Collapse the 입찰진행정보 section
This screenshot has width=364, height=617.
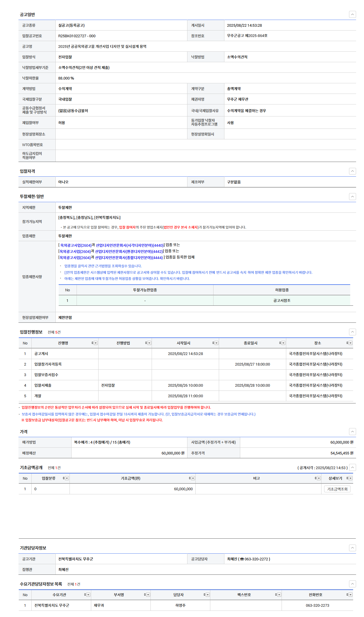(x=352, y=332)
